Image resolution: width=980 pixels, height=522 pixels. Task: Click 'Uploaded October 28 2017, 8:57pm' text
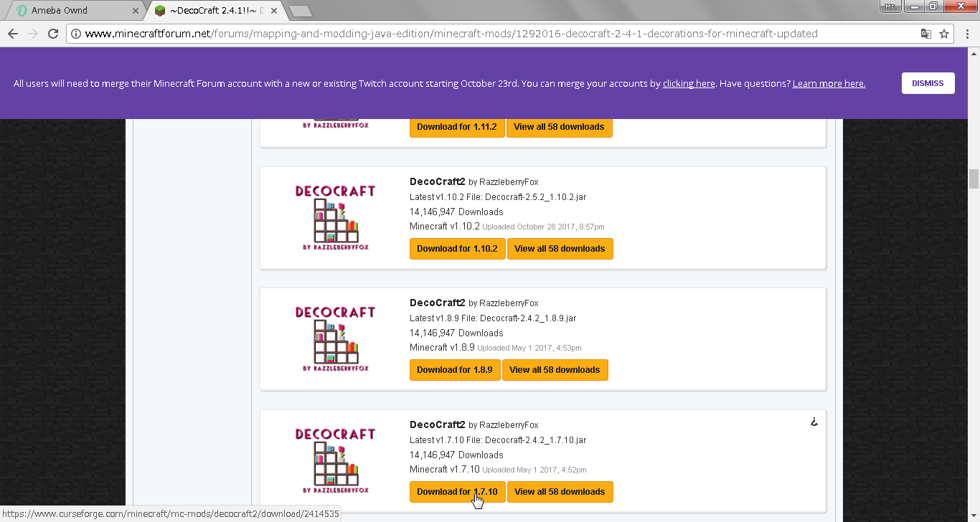[543, 227]
